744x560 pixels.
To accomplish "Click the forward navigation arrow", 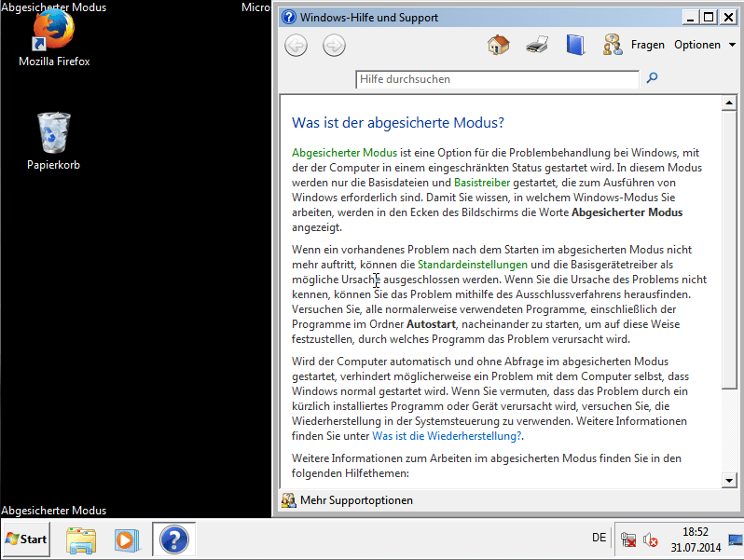I will [x=334, y=45].
